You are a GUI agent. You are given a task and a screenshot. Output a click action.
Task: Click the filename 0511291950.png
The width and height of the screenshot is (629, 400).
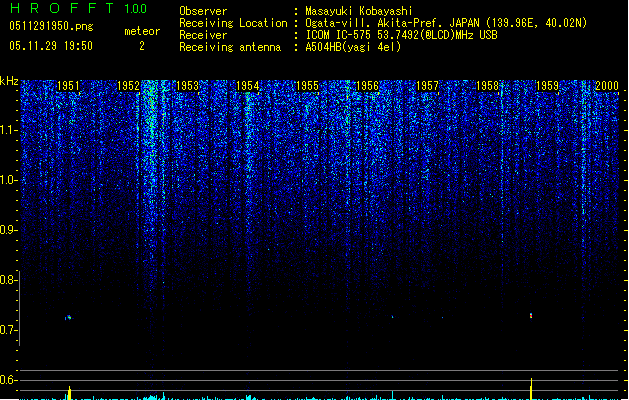pos(51,26)
